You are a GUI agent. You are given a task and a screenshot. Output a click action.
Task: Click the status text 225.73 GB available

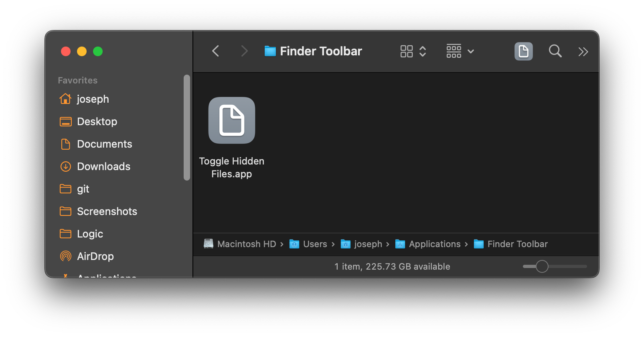pyautogui.click(x=408, y=266)
